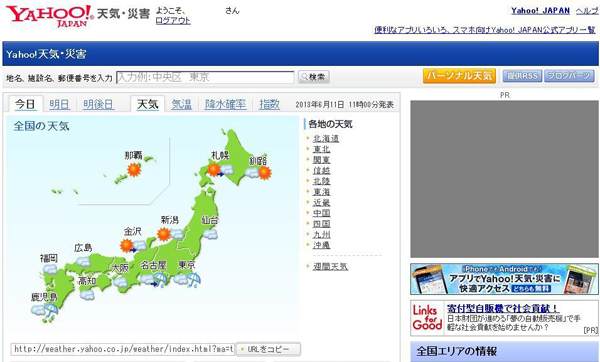Open the 北海道 region link
600x362 pixels.
(326, 139)
